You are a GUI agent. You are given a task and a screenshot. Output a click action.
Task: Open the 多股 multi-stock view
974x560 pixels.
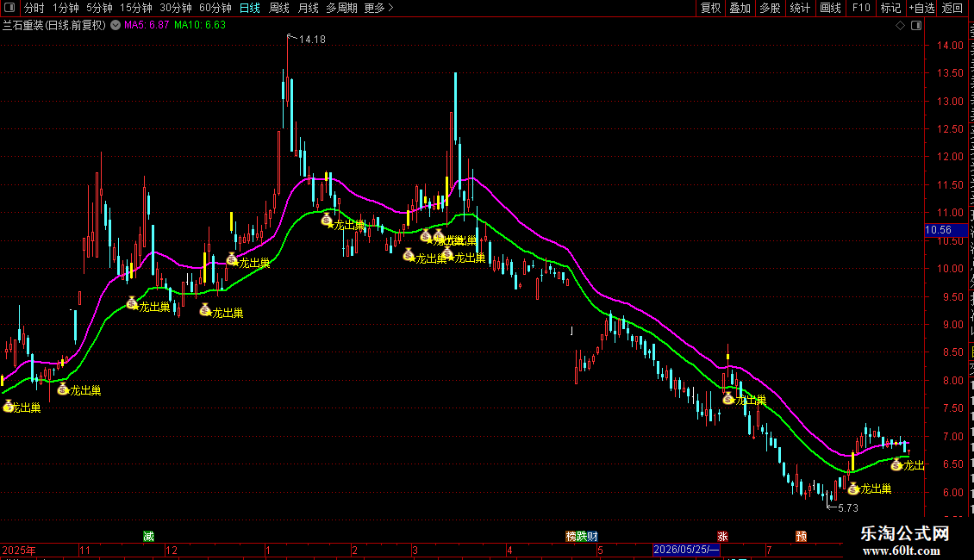click(x=770, y=8)
